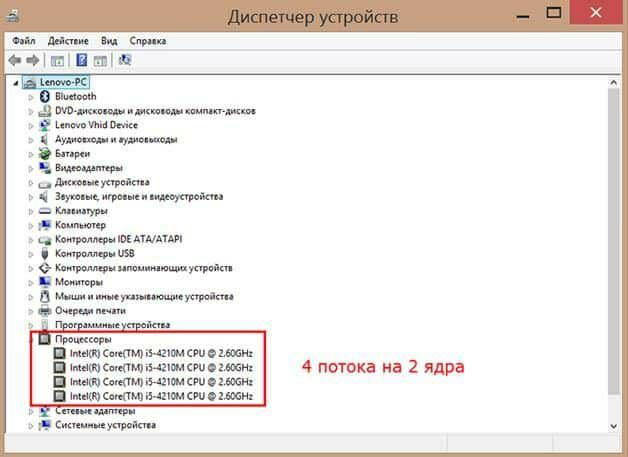Click the Системные устройства icon
This screenshot has height=457, width=628.
click(x=45, y=425)
